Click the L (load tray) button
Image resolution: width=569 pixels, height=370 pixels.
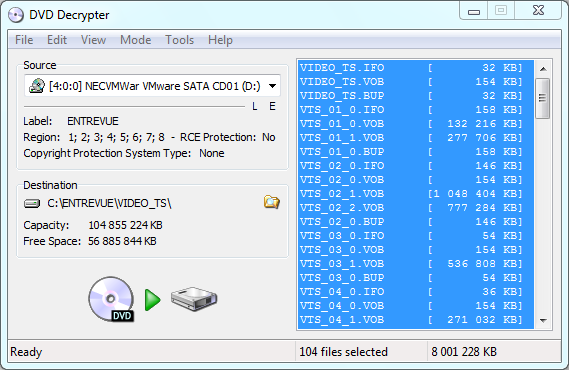click(x=255, y=106)
